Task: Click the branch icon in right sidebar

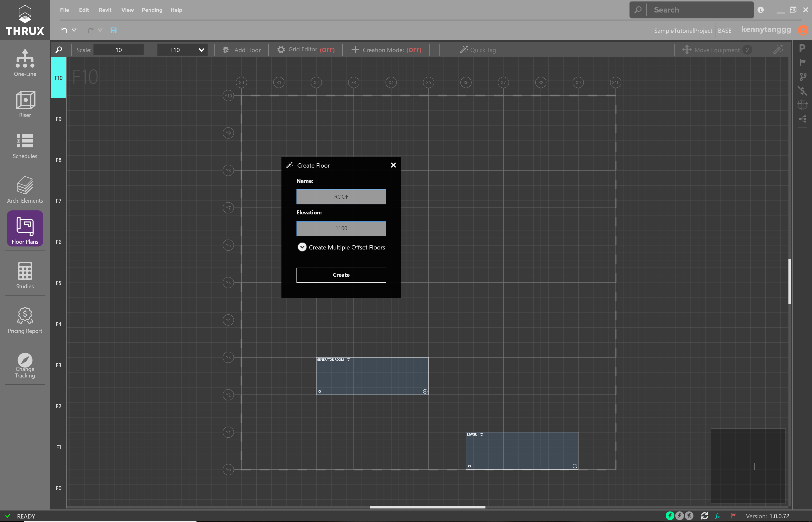Action: (802, 77)
